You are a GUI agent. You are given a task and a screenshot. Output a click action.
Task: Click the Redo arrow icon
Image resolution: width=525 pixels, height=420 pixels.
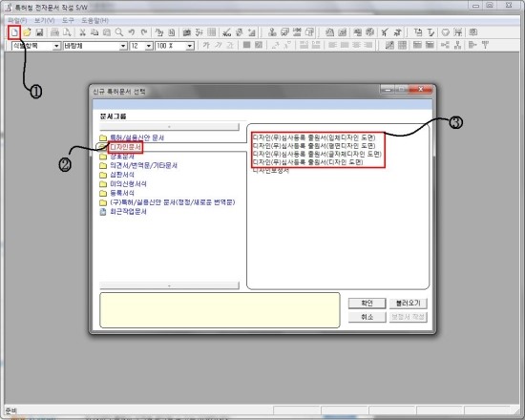144,32
